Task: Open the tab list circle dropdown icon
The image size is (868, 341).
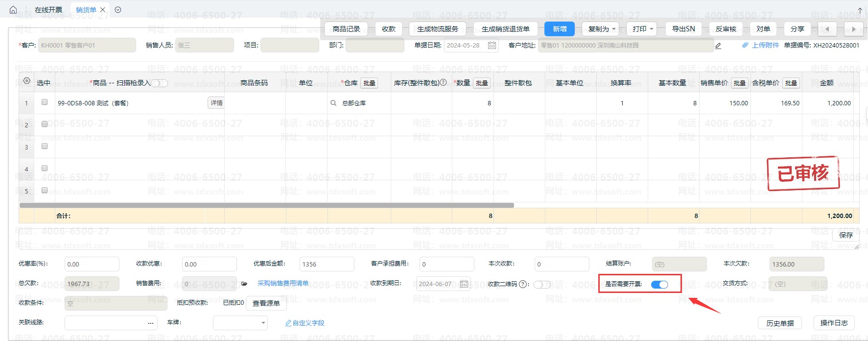Action: pyautogui.click(x=117, y=10)
